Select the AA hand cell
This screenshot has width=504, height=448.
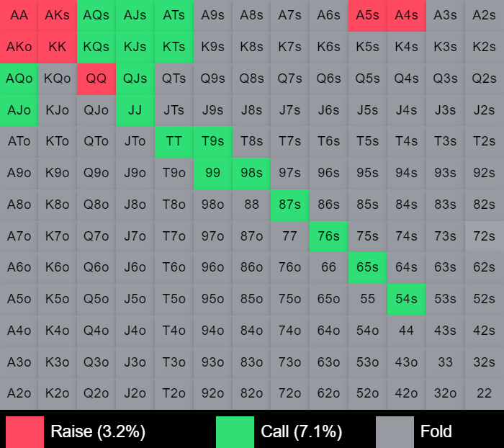(19, 15)
